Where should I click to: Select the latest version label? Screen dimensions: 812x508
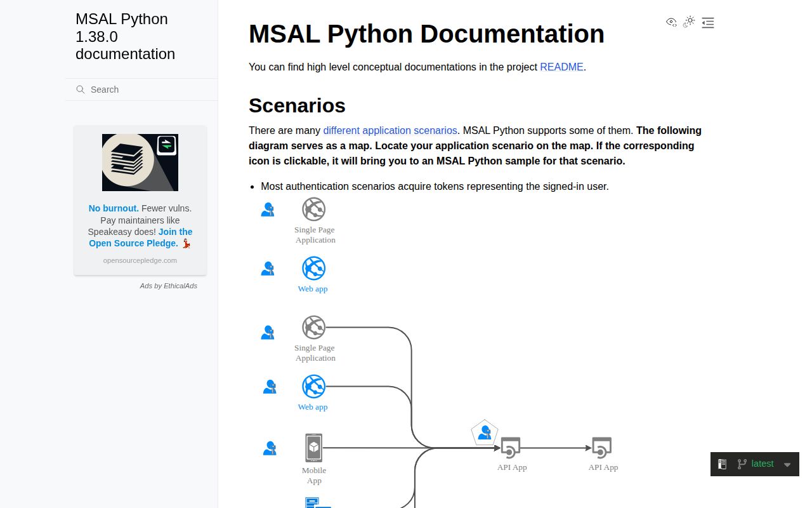[x=763, y=464]
